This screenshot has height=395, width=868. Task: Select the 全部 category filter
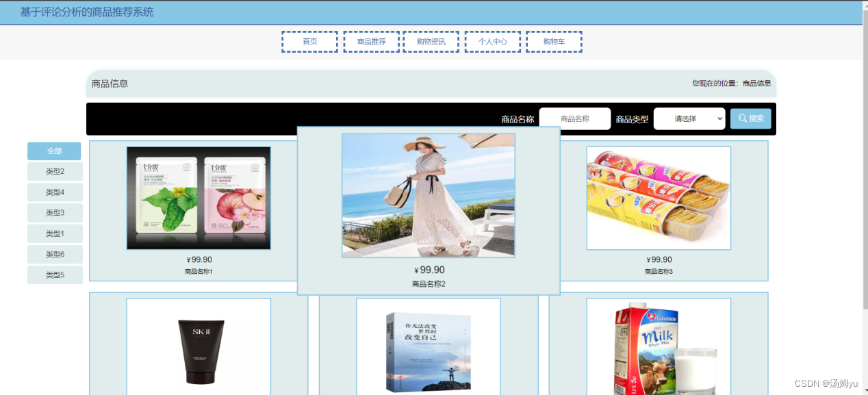pos(54,151)
